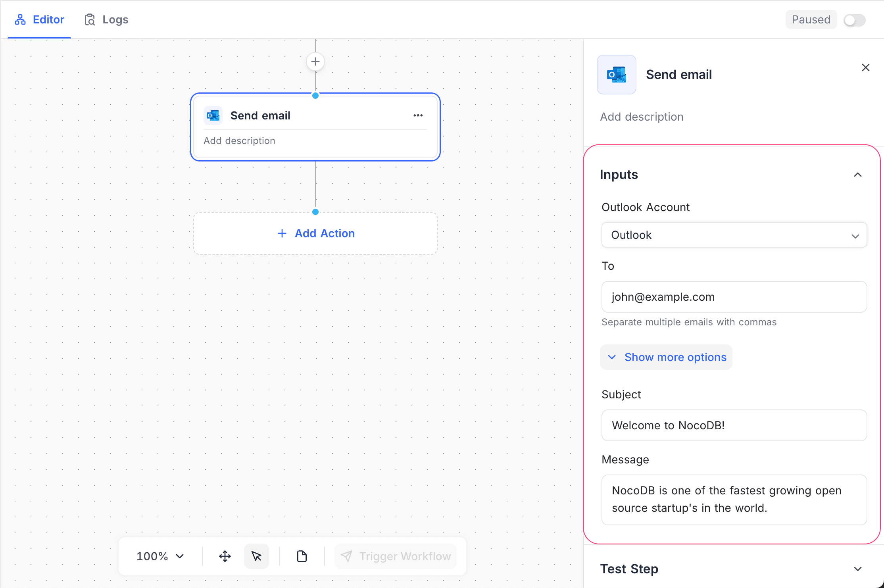The width and height of the screenshot is (884, 588).
Task: Click the Add Action button
Action: [x=315, y=233]
